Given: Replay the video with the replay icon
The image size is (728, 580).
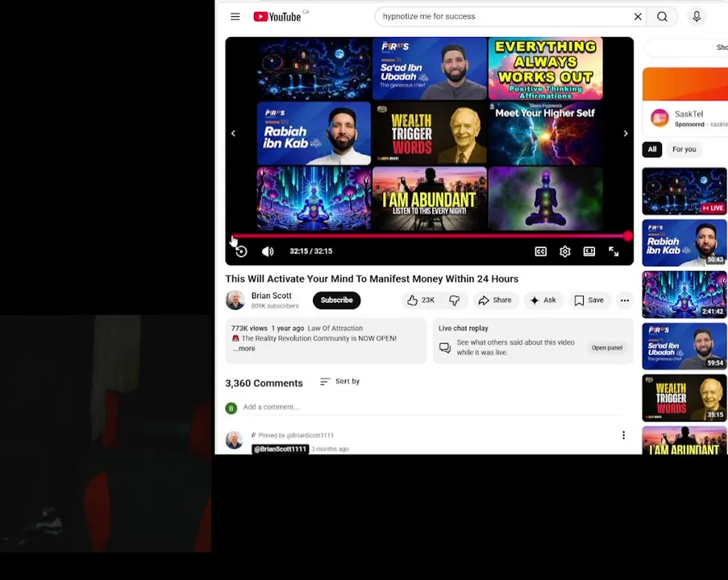Looking at the screenshot, I should pyautogui.click(x=241, y=251).
